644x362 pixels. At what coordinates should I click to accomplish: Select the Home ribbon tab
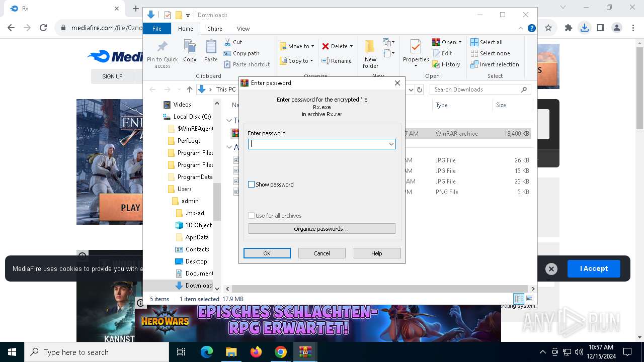[x=185, y=29]
